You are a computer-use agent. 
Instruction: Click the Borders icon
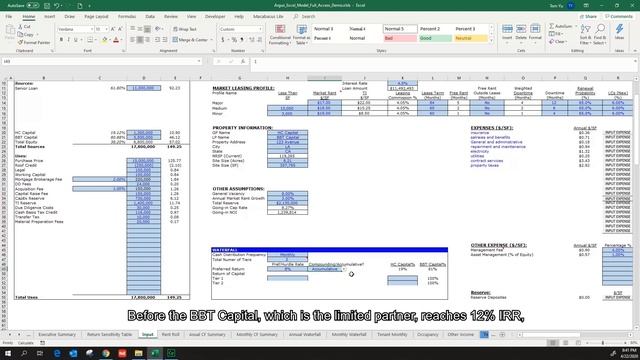click(x=90, y=40)
